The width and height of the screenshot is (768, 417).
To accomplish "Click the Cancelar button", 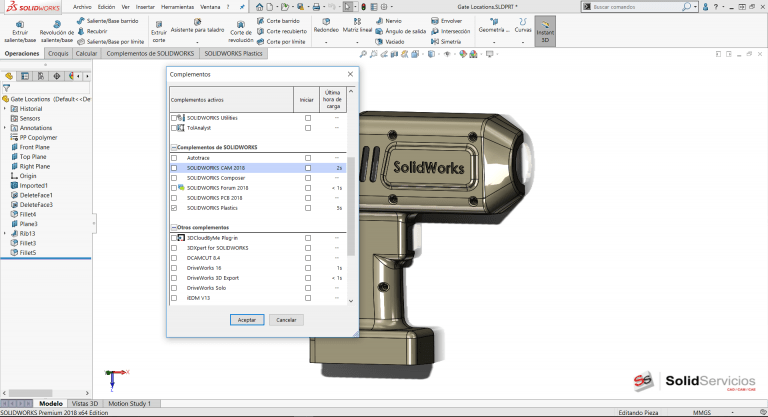I will coord(286,319).
